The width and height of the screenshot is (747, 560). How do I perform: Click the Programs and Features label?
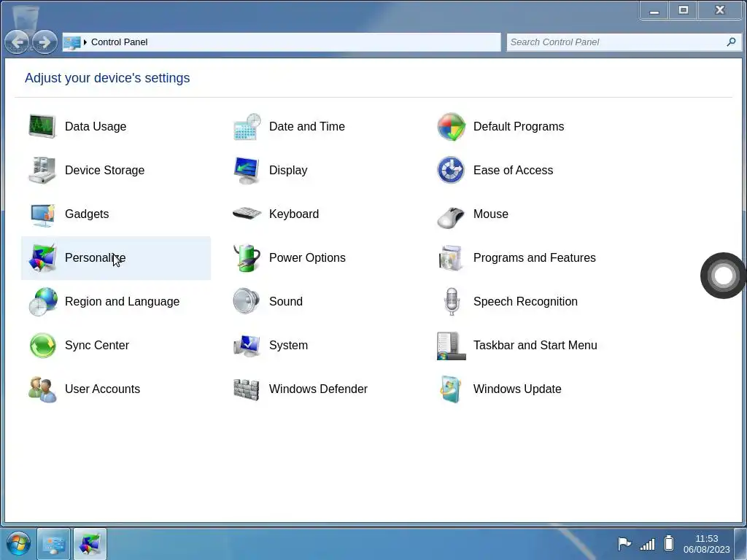click(535, 258)
